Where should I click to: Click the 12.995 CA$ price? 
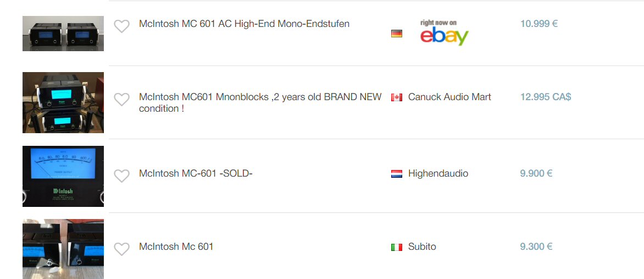tap(546, 97)
